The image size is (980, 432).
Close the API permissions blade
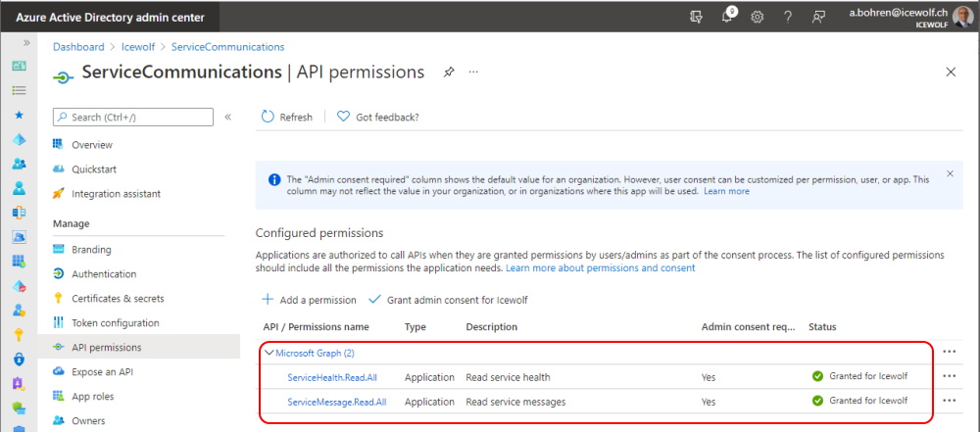951,72
